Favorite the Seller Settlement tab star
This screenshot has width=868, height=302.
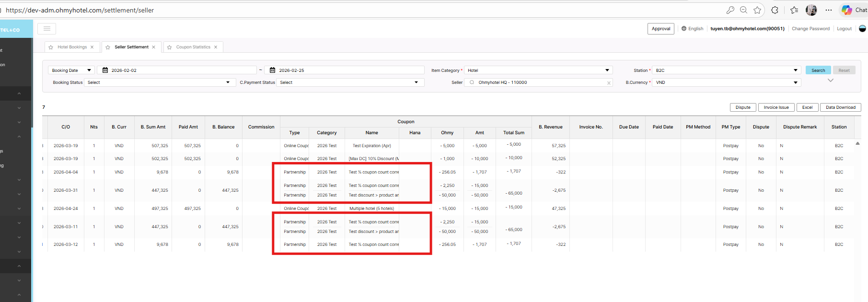(x=108, y=47)
